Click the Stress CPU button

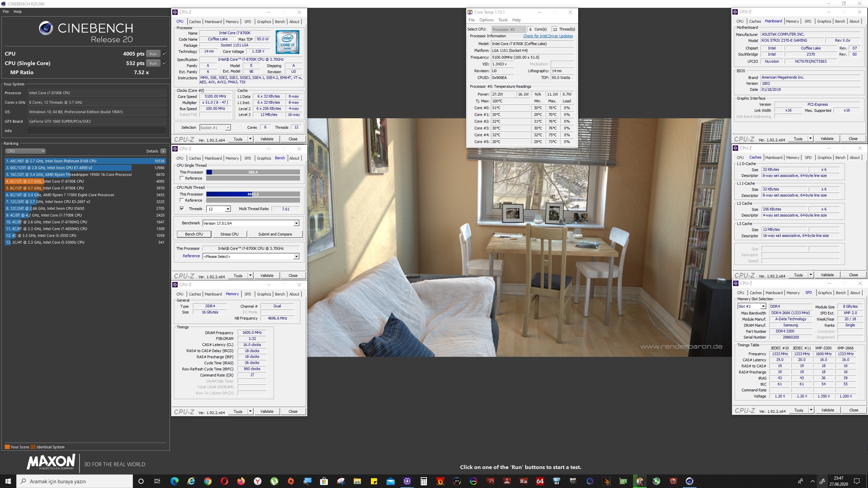tap(229, 234)
